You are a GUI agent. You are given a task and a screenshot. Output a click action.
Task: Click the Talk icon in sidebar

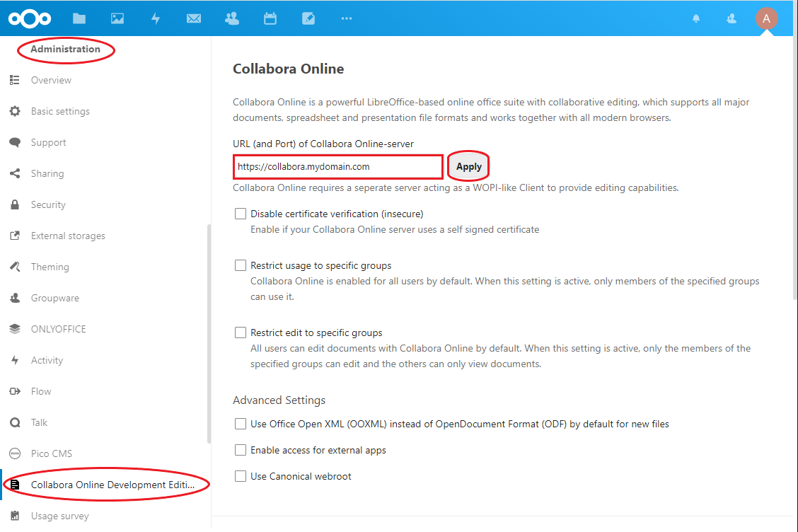[15, 422]
